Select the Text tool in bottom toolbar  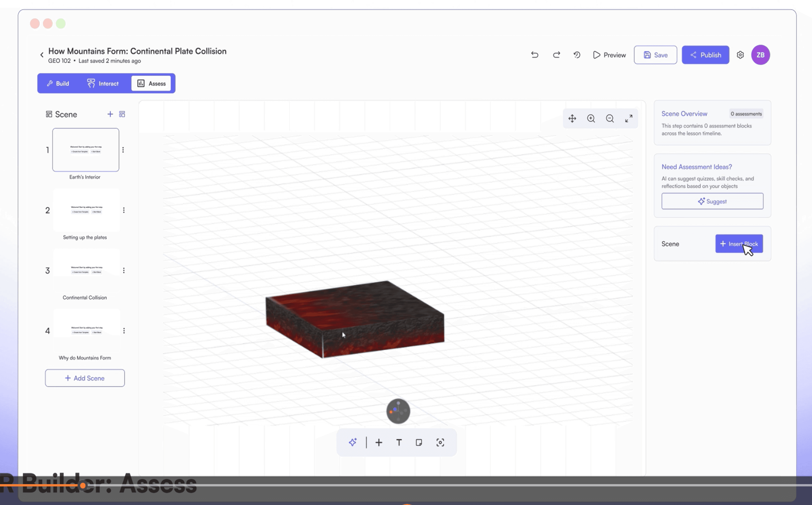tap(399, 443)
